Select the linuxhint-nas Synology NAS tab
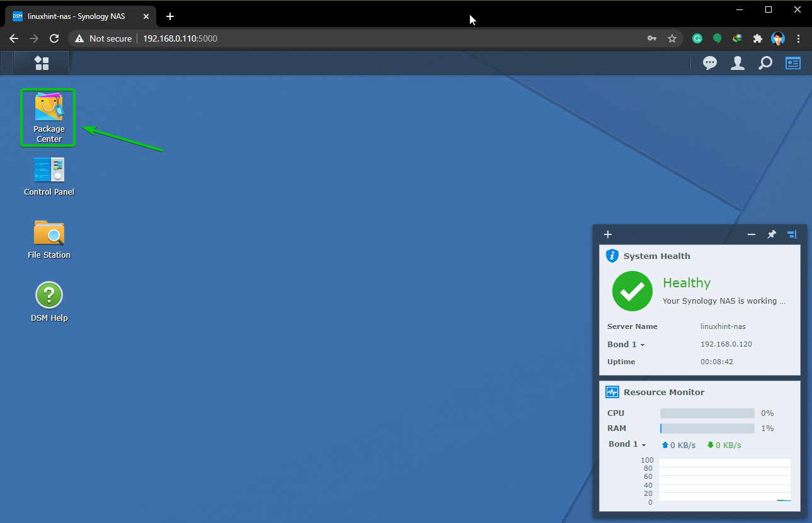812x523 pixels. point(80,16)
